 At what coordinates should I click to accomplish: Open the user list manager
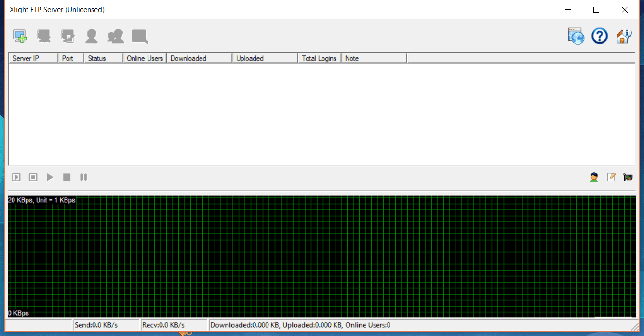[92, 36]
